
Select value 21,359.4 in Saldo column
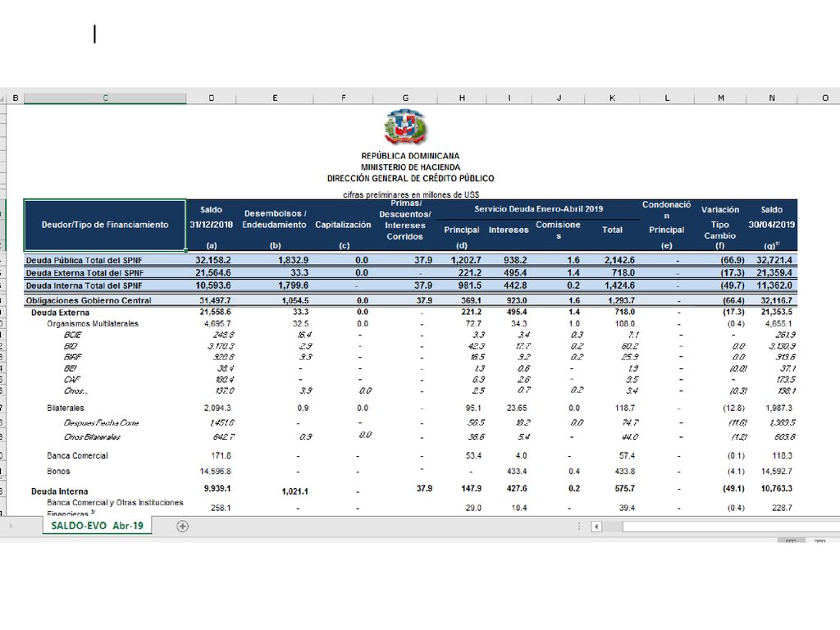tap(774, 272)
